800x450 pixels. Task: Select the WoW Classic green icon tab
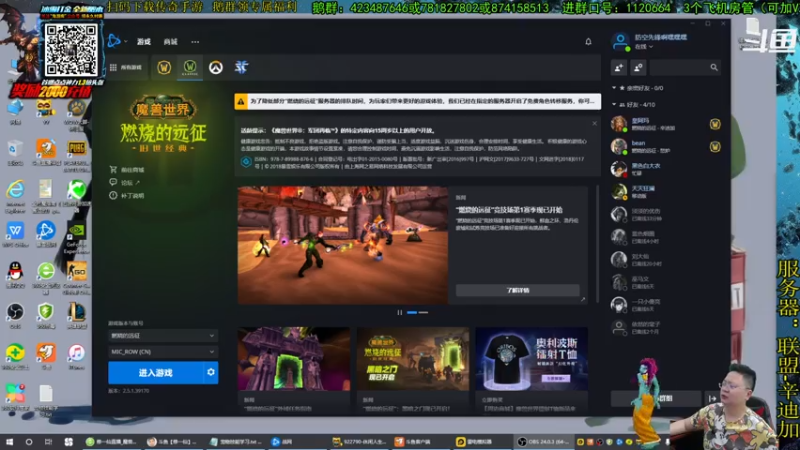(x=190, y=67)
